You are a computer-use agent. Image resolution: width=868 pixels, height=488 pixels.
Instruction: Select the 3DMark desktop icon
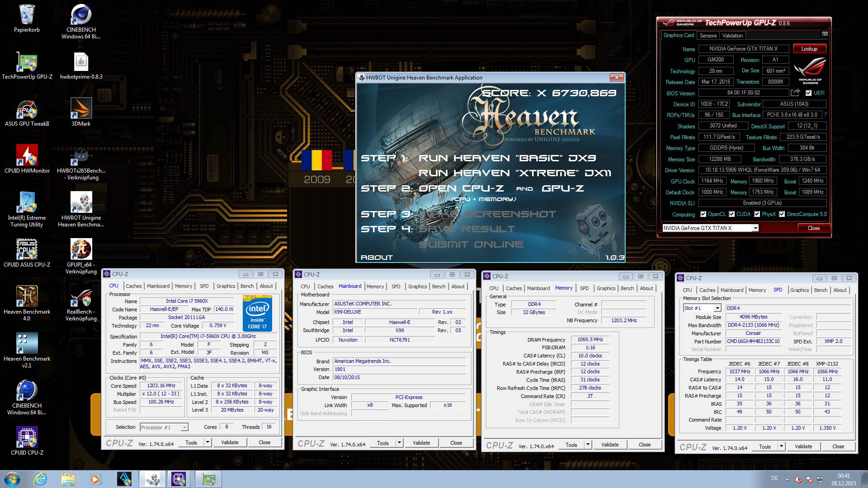[x=81, y=113]
